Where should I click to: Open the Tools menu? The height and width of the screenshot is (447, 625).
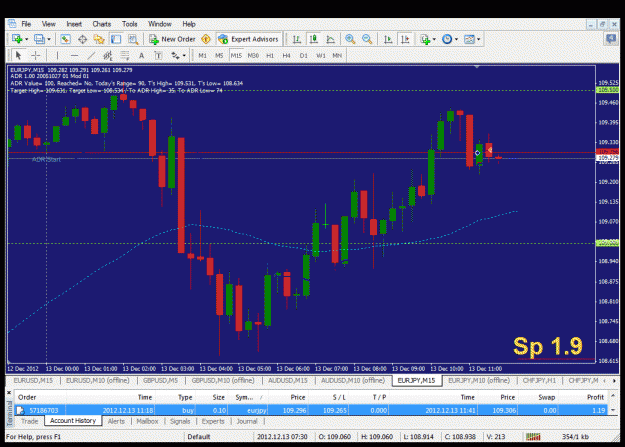(x=130, y=24)
